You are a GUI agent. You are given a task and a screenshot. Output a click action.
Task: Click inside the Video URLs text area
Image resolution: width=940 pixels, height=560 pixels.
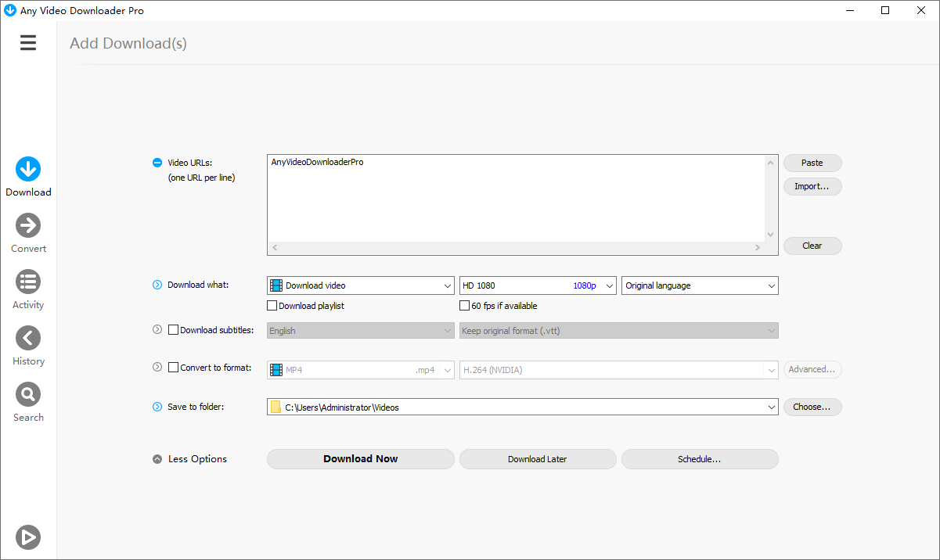click(x=515, y=199)
